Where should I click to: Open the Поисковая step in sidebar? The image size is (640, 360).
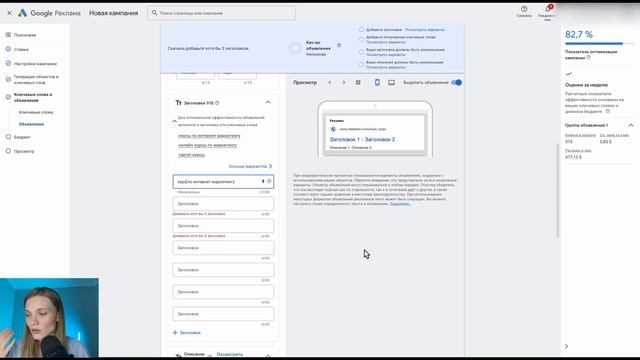(25, 35)
